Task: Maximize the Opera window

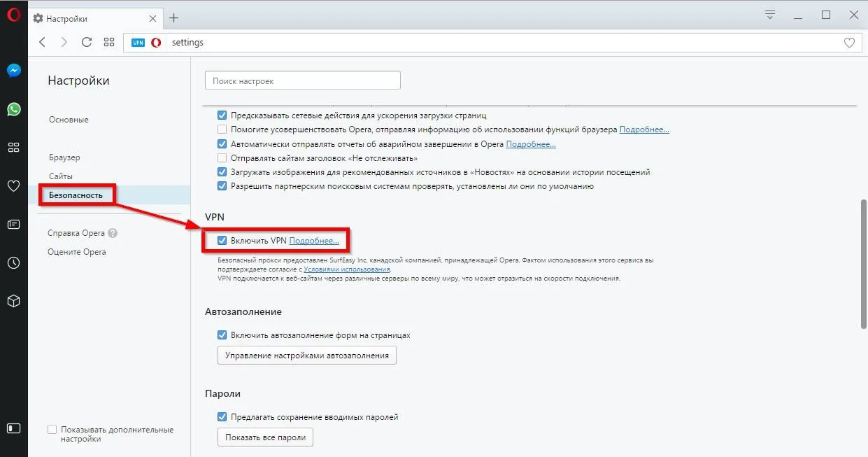Action: [826, 14]
